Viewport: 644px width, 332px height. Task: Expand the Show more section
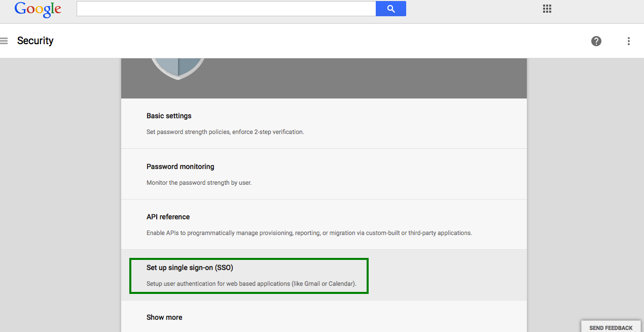point(164,317)
